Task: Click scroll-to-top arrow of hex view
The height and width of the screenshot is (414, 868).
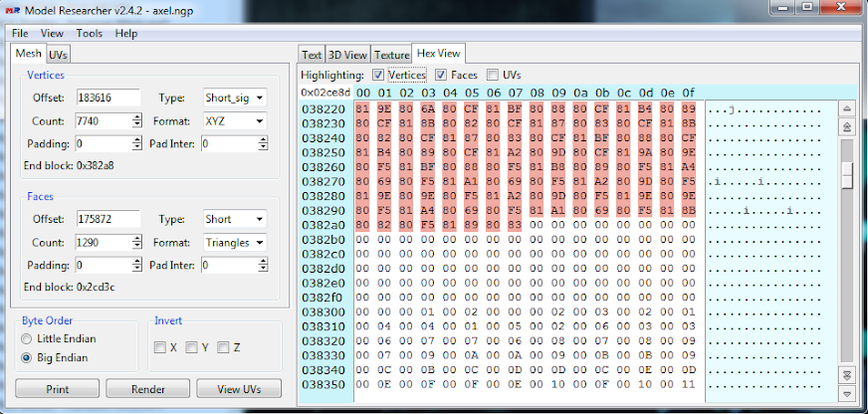Action: (846, 108)
